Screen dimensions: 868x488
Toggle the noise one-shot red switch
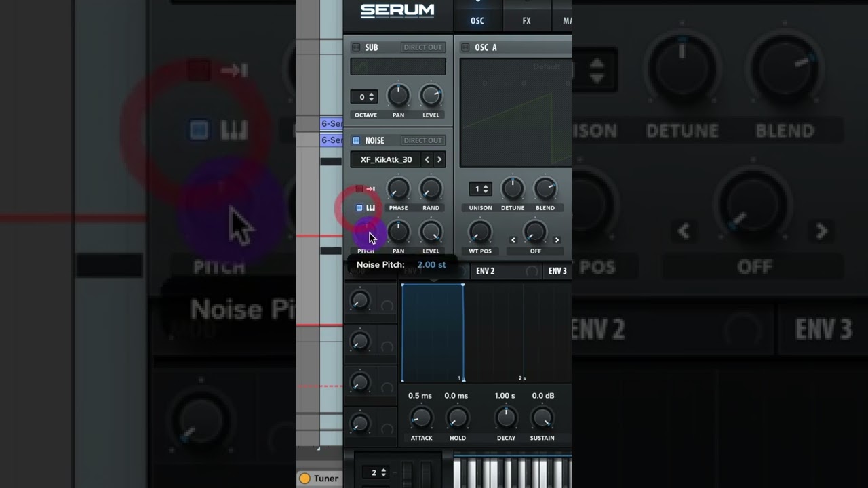(359, 189)
